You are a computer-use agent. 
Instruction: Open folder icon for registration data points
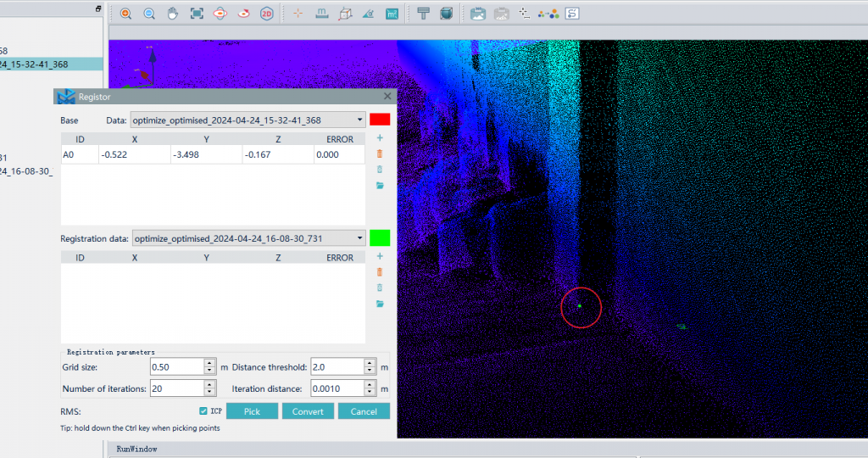click(380, 304)
